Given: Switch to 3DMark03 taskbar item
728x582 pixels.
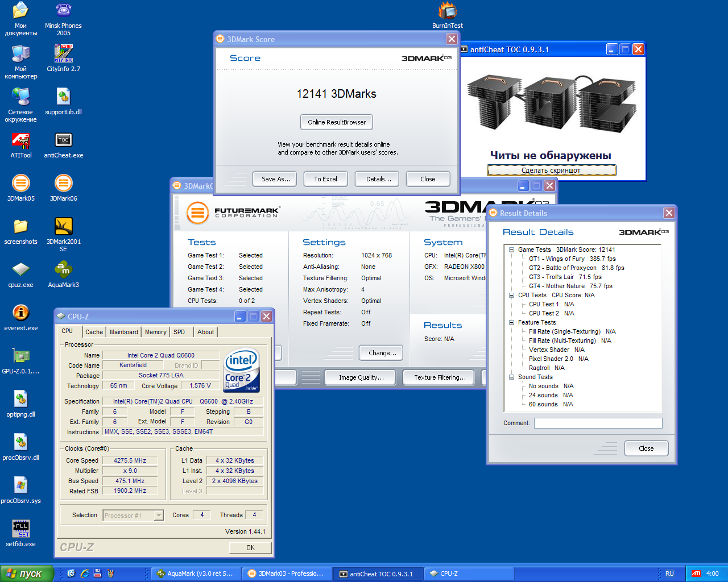Looking at the screenshot, I should (287, 573).
